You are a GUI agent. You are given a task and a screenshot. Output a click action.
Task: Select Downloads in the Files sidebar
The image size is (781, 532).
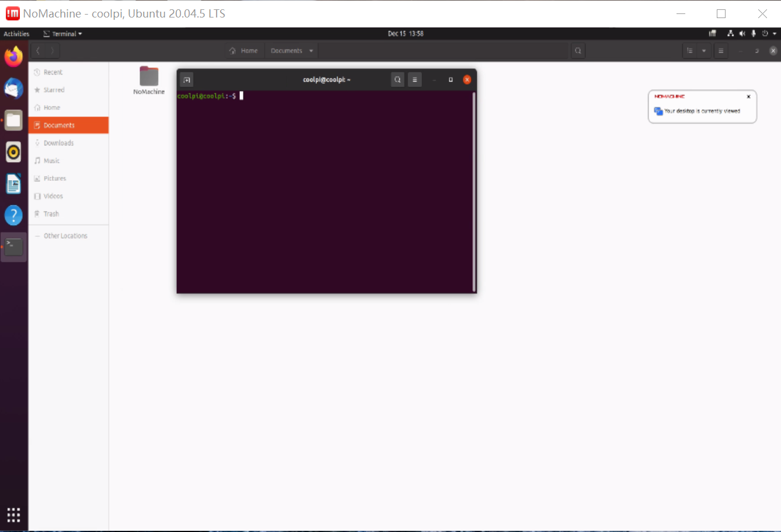[68, 143]
